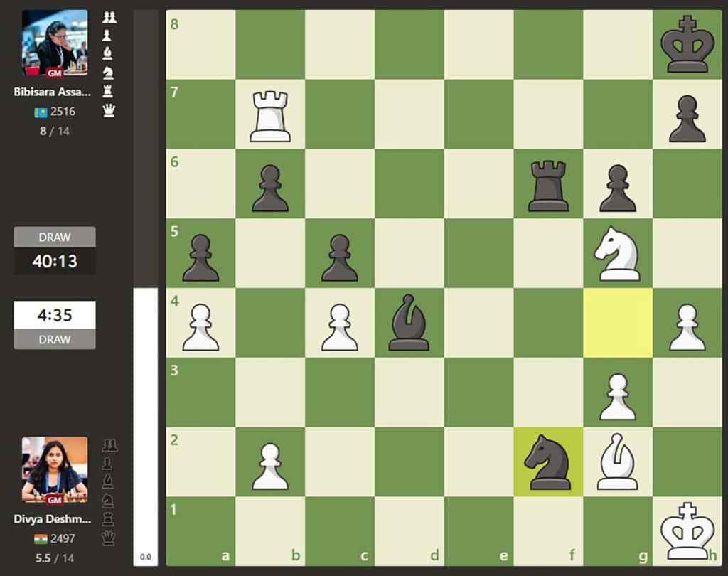Viewport: 728px width, 576px height.
Task: Click the black pawn on c5
Action: tap(340, 254)
